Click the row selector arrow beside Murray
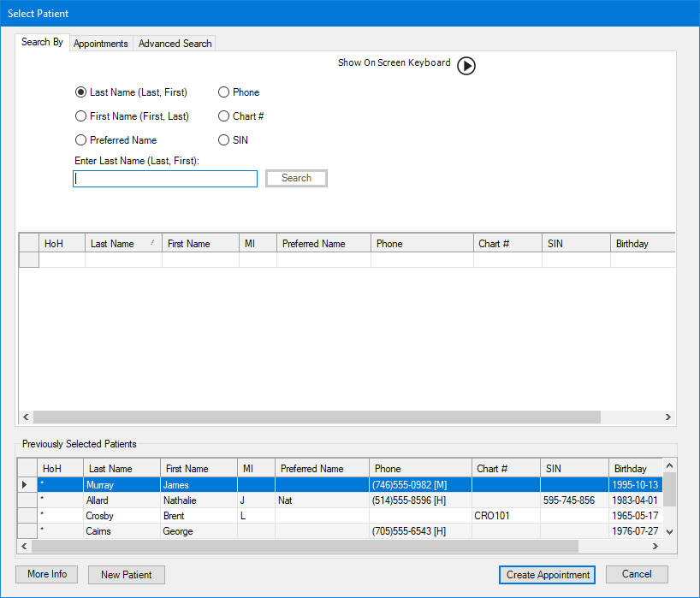Viewport: 700px width, 598px height. (27, 485)
